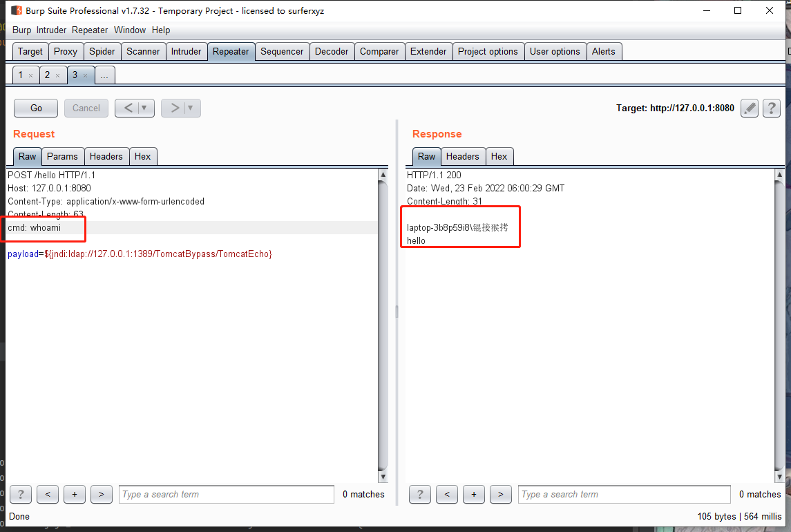The height and width of the screenshot is (532, 791).
Task: Switch to the Spider tab
Action: click(102, 52)
